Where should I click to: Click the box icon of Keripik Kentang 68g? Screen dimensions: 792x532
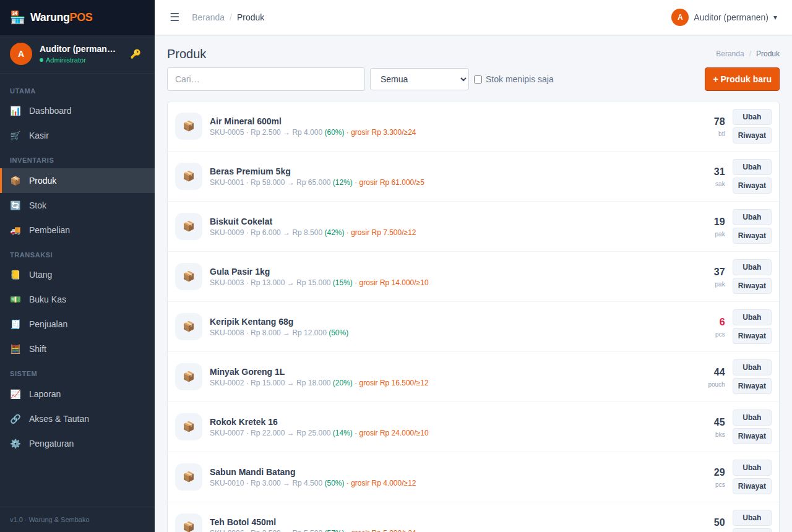pos(189,327)
